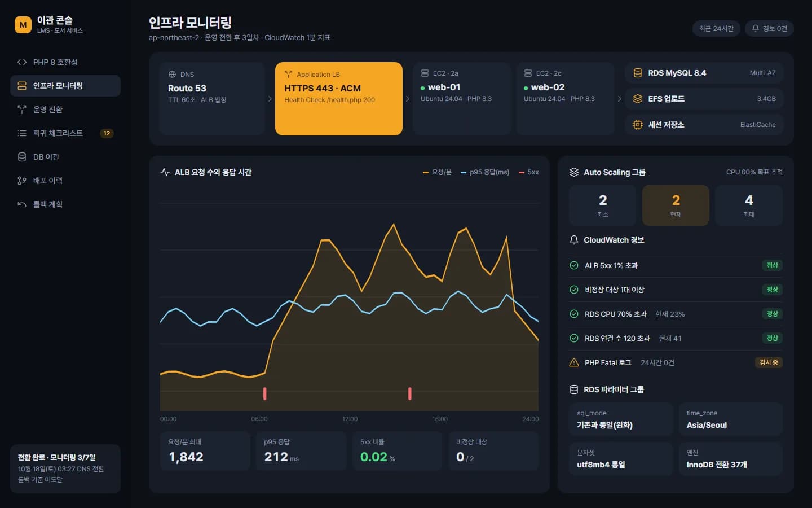Click the ALB 5xx 1% 초과 check icon
The width and height of the screenshot is (812, 508).
pyautogui.click(x=574, y=265)
